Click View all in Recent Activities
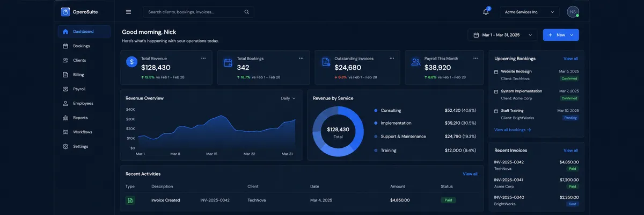 click(x=470, y=174)
